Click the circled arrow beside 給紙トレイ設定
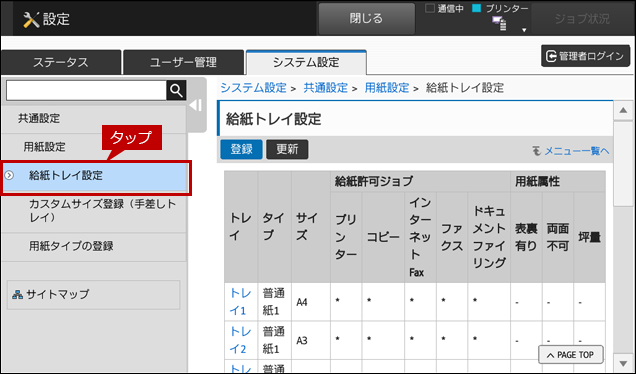Viewport: 636px width, 374px height. tap(9, 175)
